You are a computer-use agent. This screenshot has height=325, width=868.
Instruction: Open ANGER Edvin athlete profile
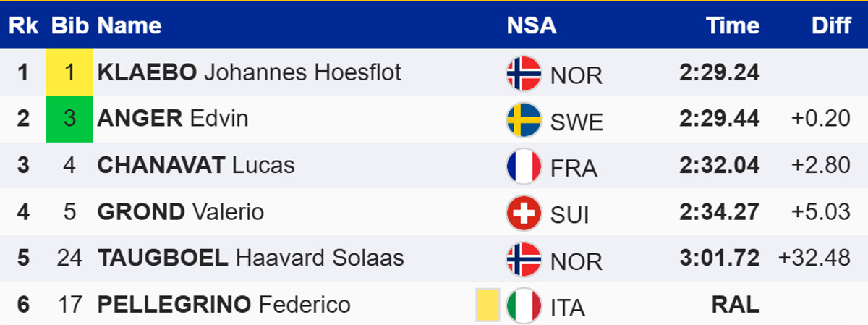(x=173, y=119)
